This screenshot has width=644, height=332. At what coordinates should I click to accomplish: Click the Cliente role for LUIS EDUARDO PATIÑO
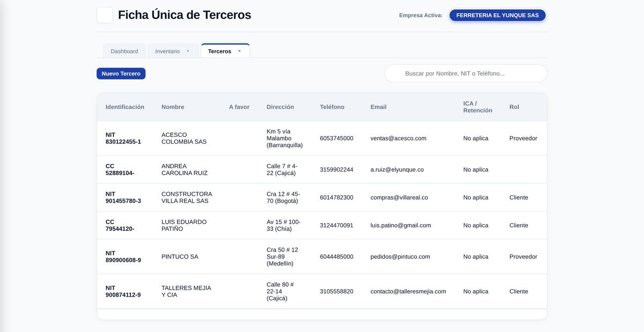[x=519, y=225]
